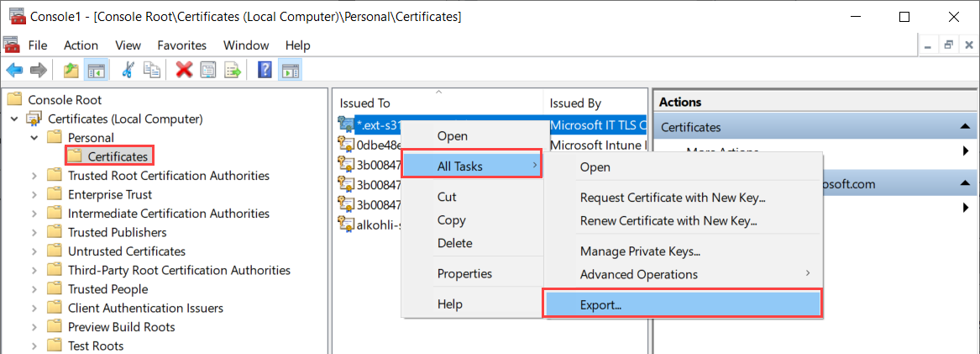The image size is (980, 354).
Task: Expand Third-Party Root Certification Authorities node
Action: (34, 270)
